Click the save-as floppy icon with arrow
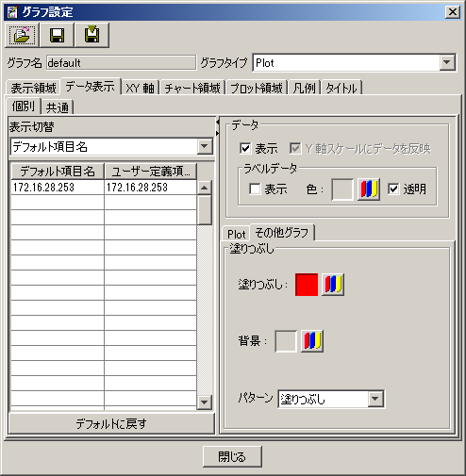Viewport: 466px width, 476px height. [92, 35]
